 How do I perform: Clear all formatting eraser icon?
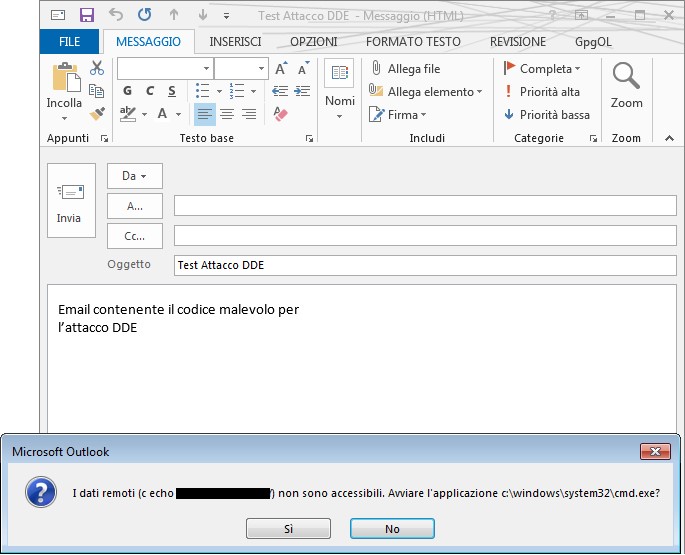click(280, 114)
